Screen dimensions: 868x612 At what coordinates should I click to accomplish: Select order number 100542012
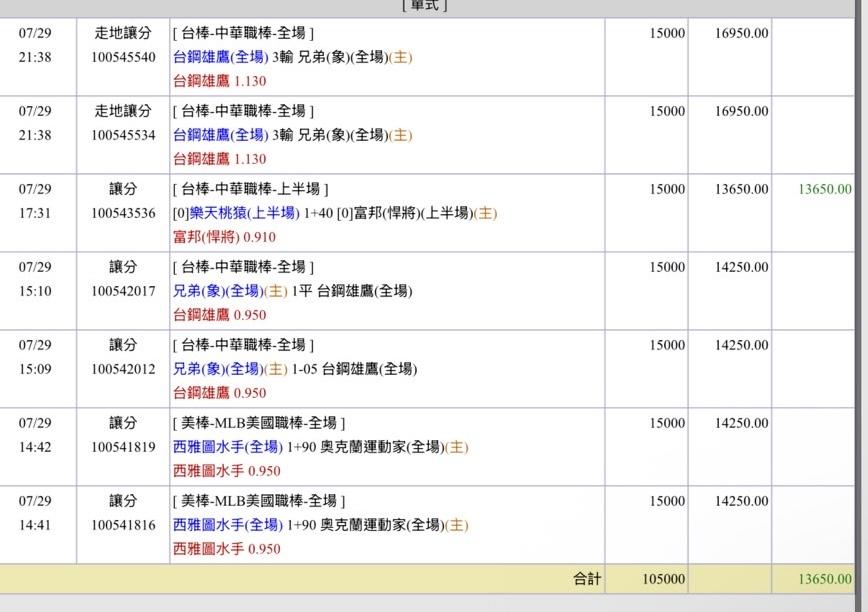123,369
